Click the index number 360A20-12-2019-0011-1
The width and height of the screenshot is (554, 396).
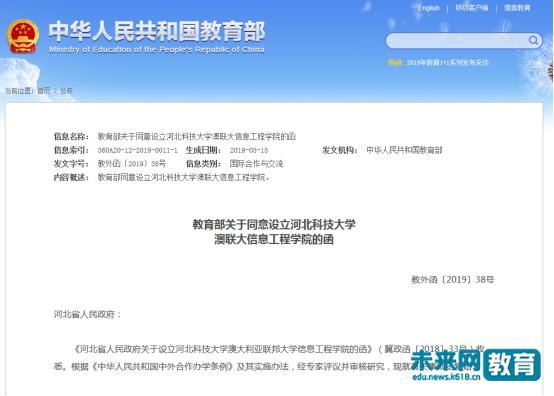coord(138,150)
